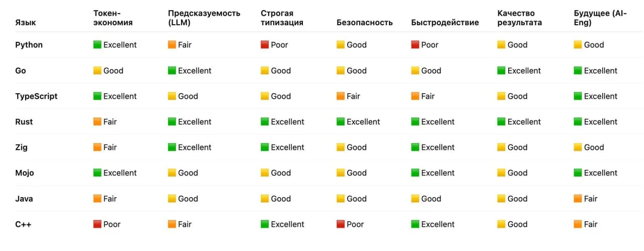The width and height of the screenshot is (644, 251).
Task: Select the TypeScript row label
Action: pos(36,96)
